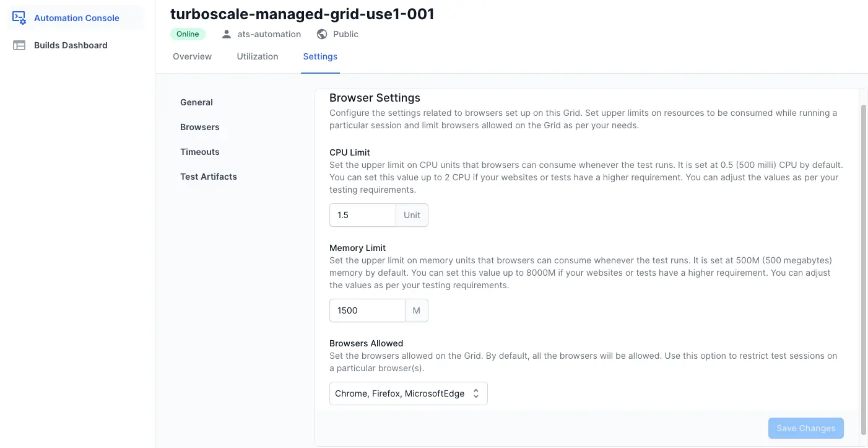The image size is (868, 448).
Task: Open the Utilization tab
Action: [257, 56]
